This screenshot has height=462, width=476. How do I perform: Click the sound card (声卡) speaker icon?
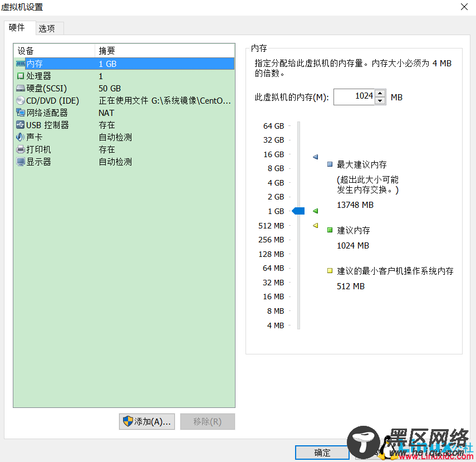click(x=21, y=137)
